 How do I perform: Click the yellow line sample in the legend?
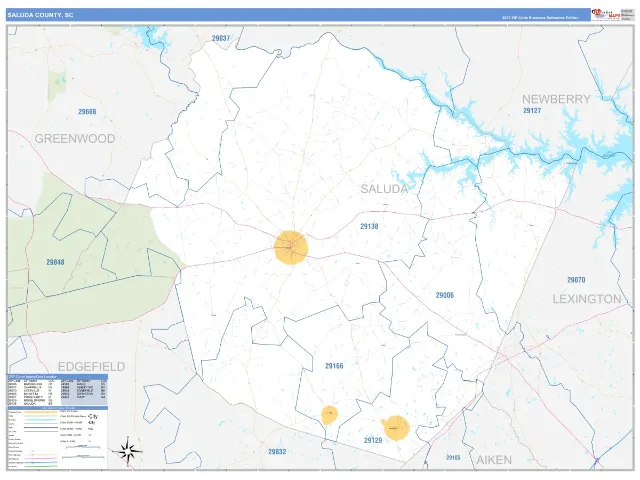coord(41,412)
